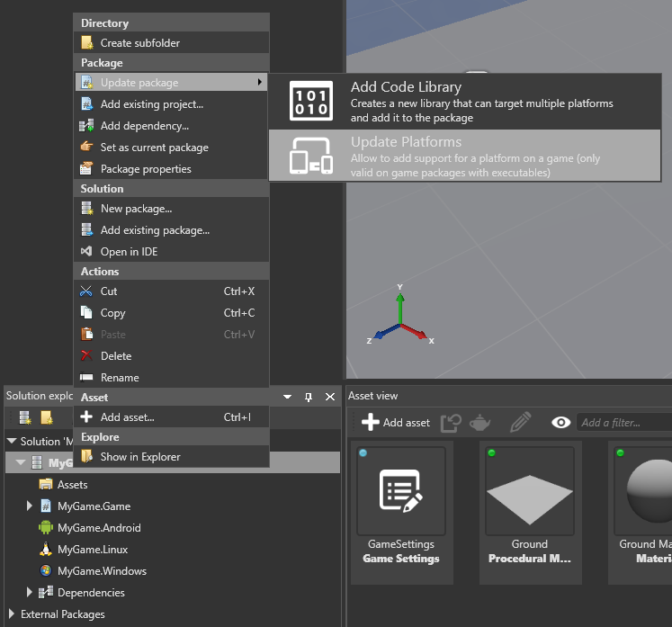The image size is (672, 627).
Task: Click Create subfolder in context menu
Action: tap(139, 43)
